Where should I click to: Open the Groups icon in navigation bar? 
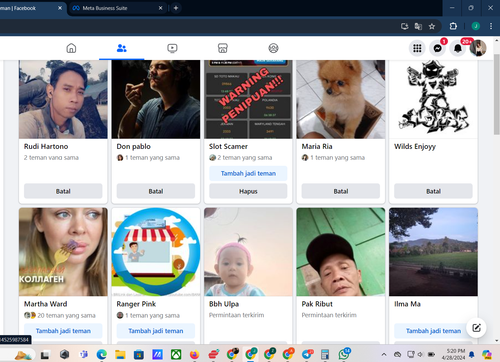click(273, 48)
